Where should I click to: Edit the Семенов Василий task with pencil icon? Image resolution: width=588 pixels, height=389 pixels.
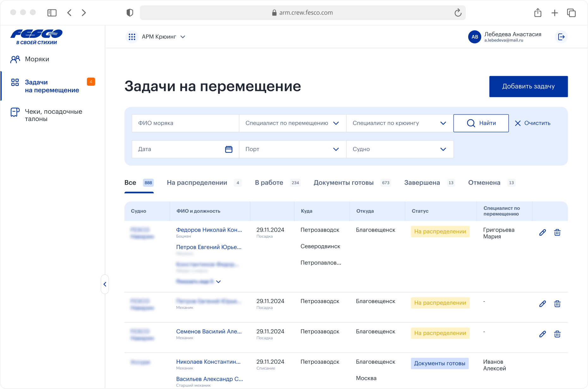(542, 334)
